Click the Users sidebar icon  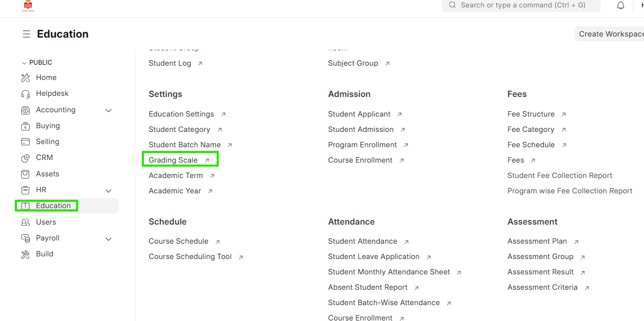click(25, 222)
